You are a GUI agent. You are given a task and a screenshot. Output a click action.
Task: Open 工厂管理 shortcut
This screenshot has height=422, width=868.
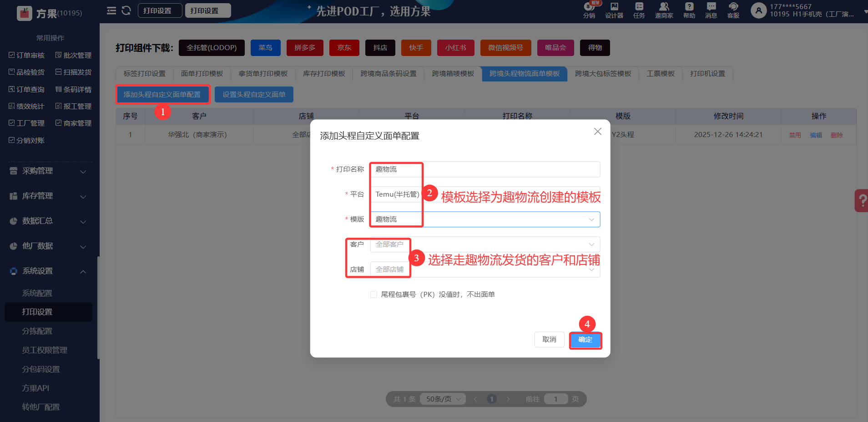click(x=27, y=123)
